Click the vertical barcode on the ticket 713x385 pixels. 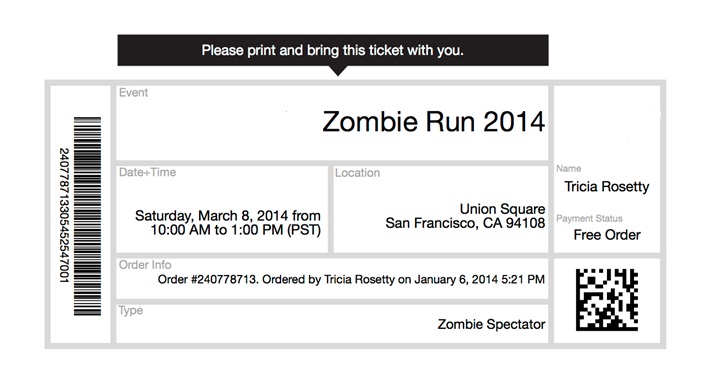(x=87, y=216)
